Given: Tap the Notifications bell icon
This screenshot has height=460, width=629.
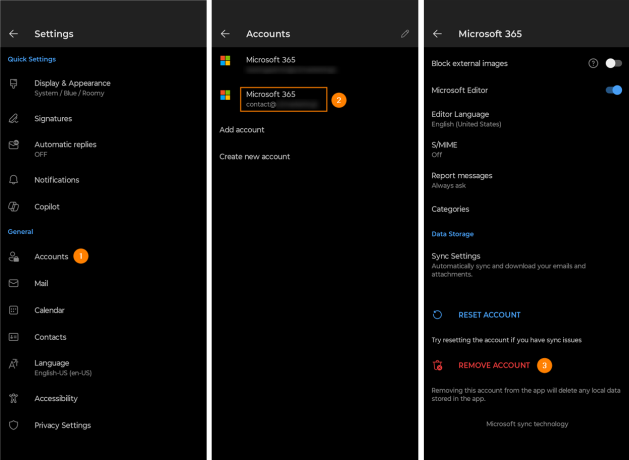Looking at the screenshot, I should pos(14,180).
